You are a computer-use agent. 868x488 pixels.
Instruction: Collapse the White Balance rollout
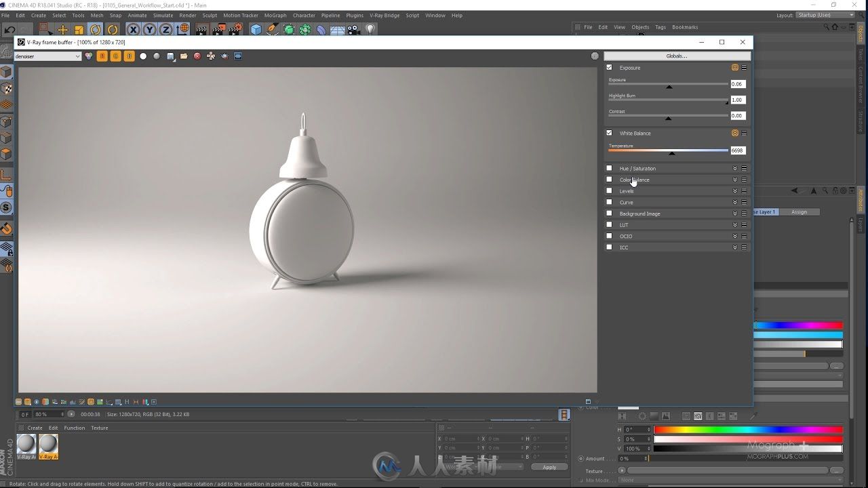pyautogui.click(x=735, y=133)
